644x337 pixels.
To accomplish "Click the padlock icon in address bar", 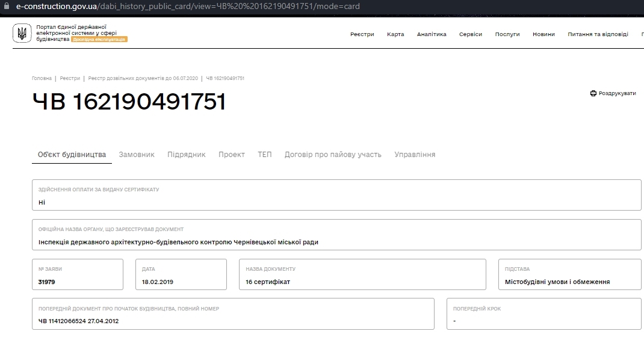I will [x=7, y=6].
